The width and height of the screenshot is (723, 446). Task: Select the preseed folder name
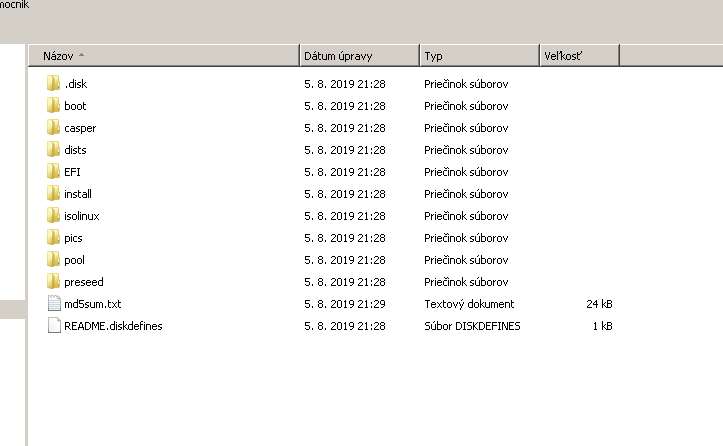pos(84,282)
